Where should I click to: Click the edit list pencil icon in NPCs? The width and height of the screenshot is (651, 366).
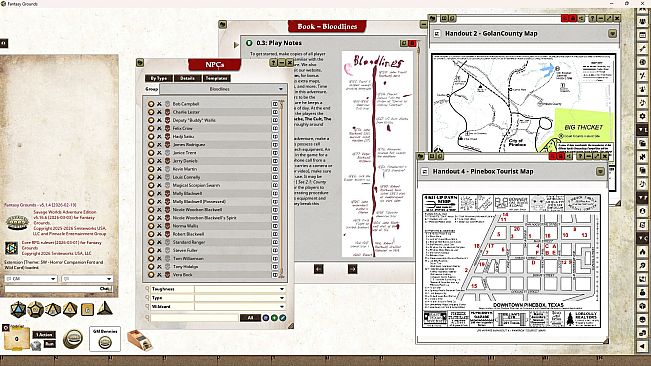(x=283, y=318)
